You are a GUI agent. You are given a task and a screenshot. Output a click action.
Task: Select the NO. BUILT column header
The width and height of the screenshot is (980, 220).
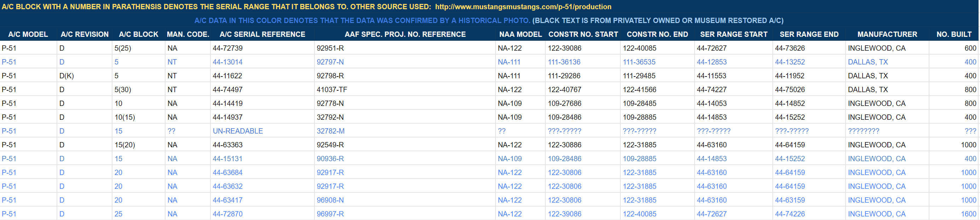[x=954, y=34]
